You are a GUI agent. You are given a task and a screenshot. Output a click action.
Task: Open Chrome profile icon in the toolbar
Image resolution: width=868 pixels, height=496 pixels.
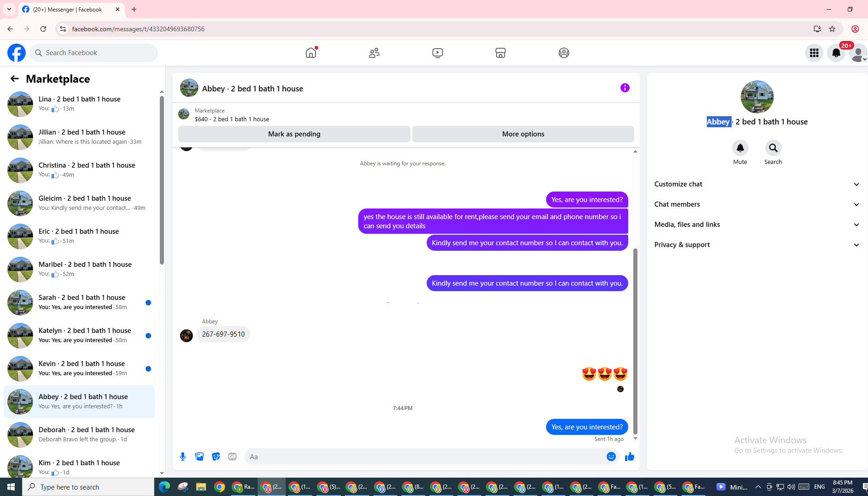[x=855, y=29]
